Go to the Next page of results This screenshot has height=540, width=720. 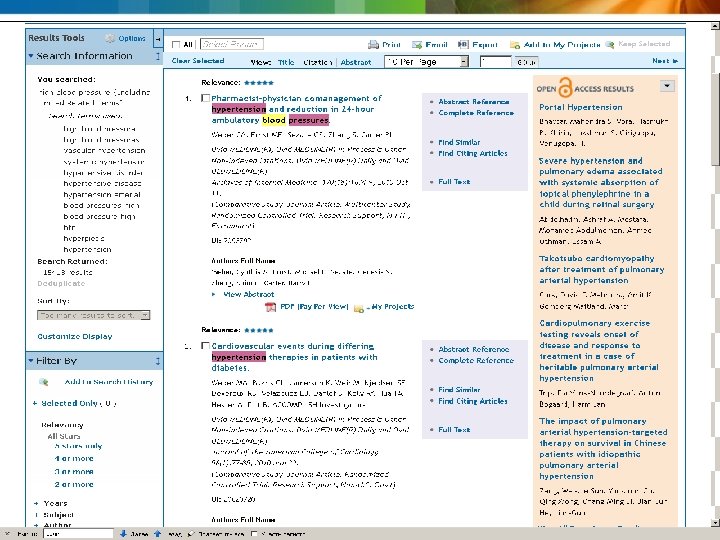665,61
